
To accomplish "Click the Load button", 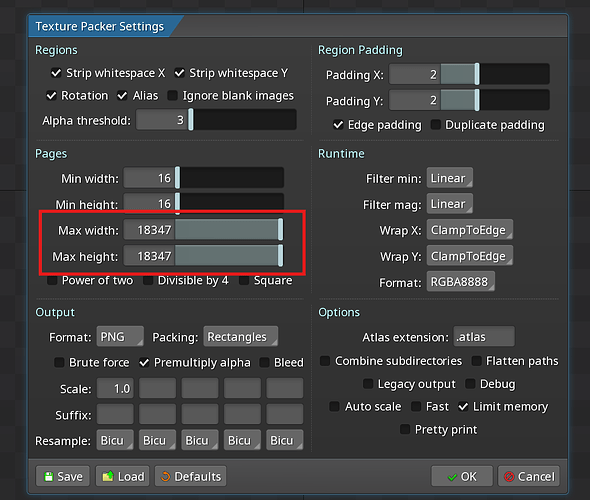I will [x=123, y=476].
